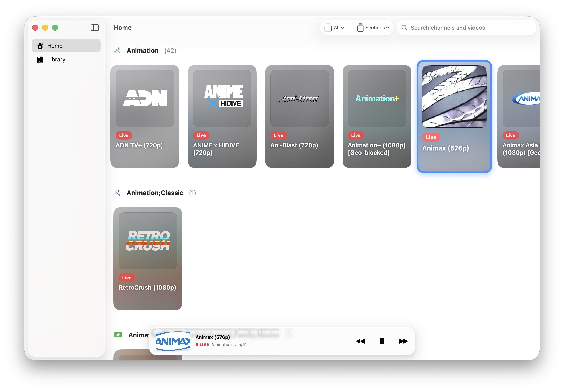Skip to the next channel
The width and height of the screenshot is (564, 392).
[403, 341]
